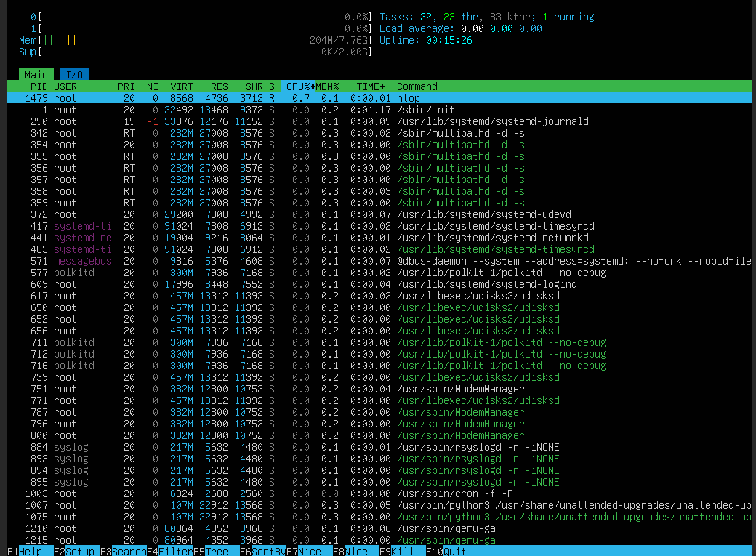Image resolution: width=756 pixels, height=556 pixels.
Task: Click the Mem usage meter bar
Action: (196, 40)
